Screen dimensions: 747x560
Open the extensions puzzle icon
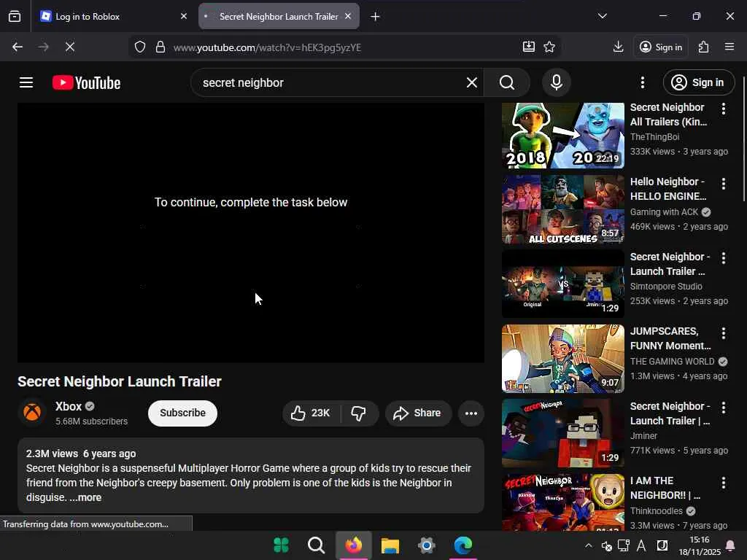[x=704, y=47]
